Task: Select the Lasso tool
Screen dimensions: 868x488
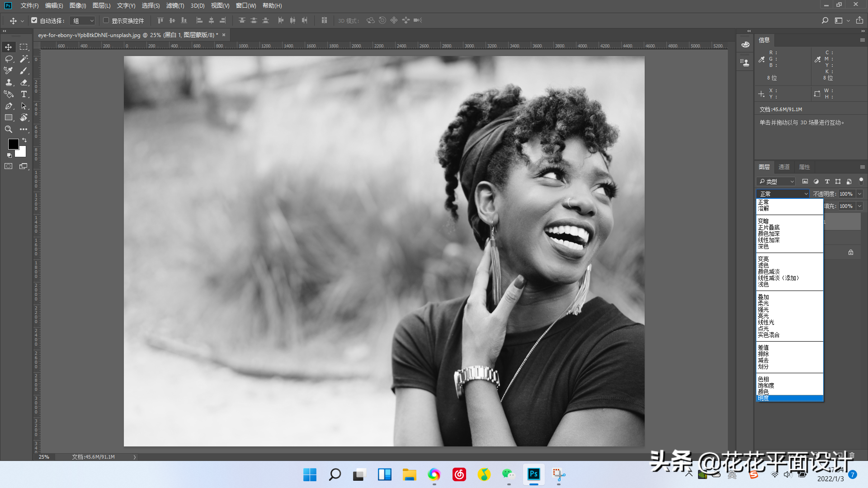Action: coord(9,59)
